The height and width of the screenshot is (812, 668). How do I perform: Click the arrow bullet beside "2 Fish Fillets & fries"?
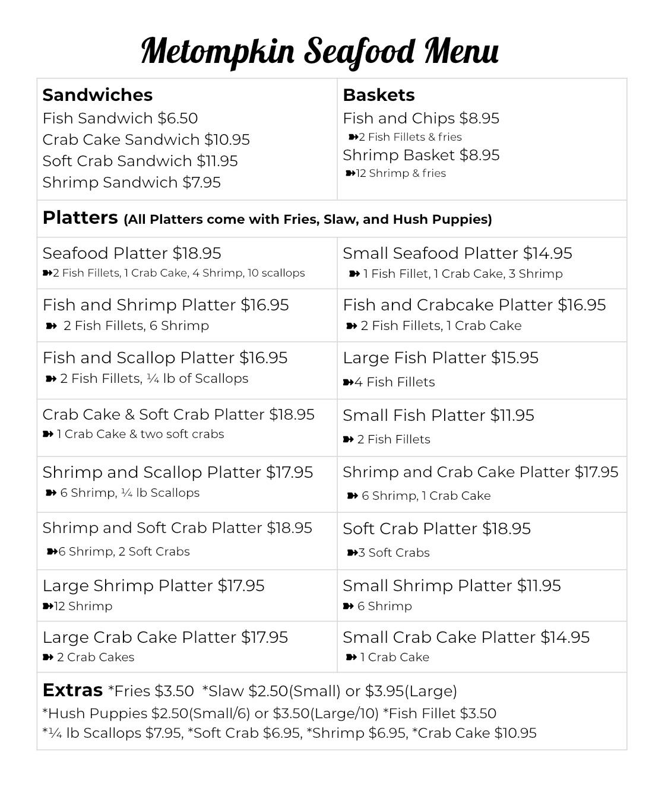pyautogui.click(x=353, y=137)
